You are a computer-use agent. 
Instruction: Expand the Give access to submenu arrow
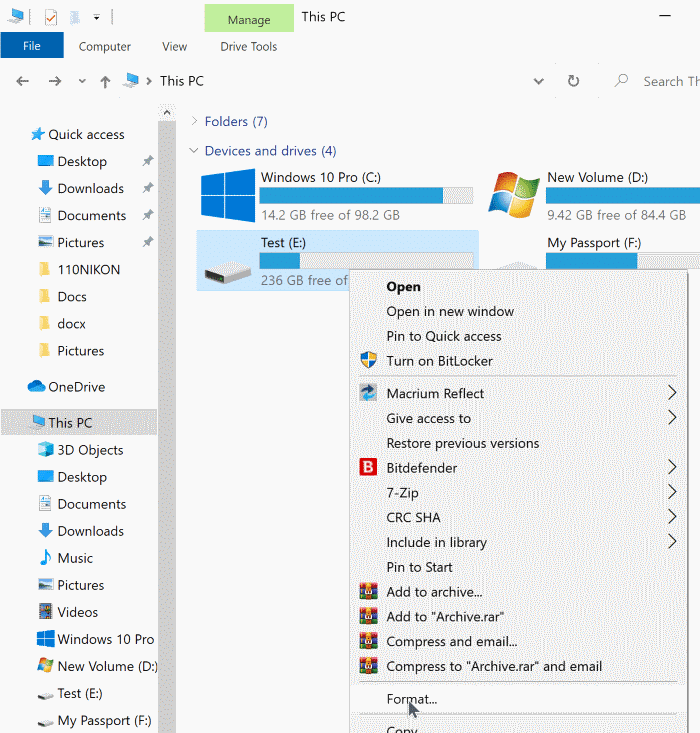672,418
